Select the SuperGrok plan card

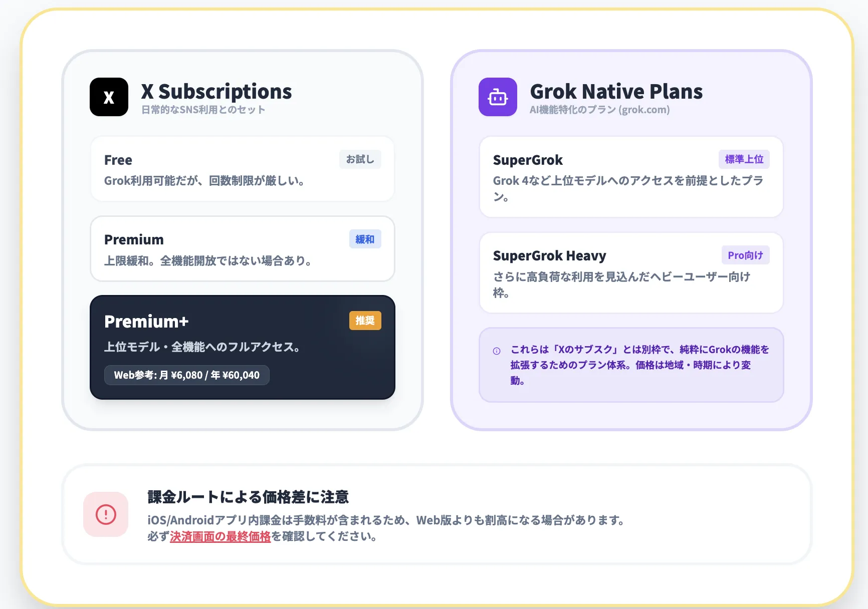point(630,177)
